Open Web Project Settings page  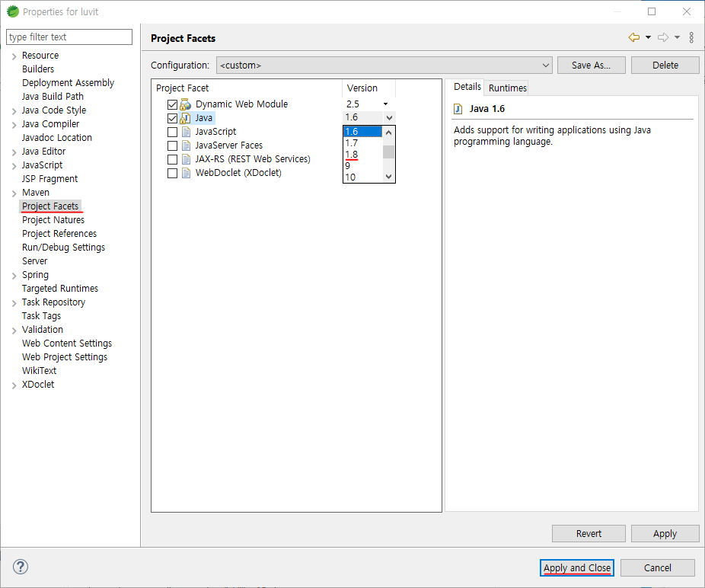(x=65, y=356)
